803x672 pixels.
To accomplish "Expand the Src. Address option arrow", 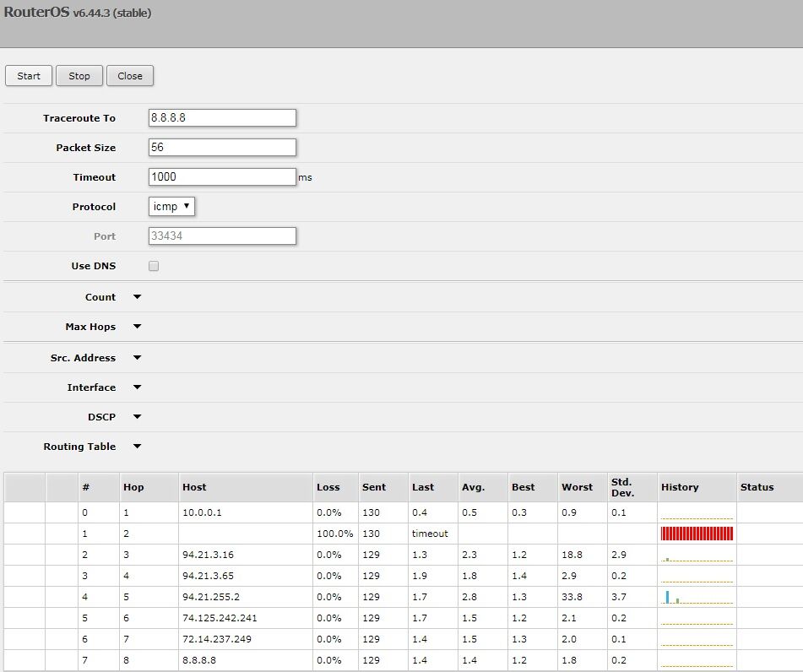I will [138, 358].
